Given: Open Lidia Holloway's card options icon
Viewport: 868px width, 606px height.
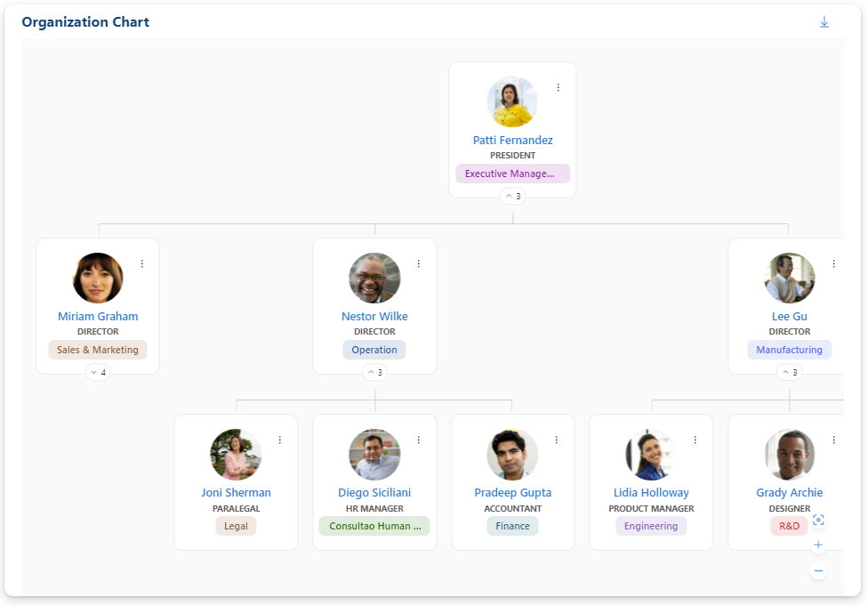Looking at the screenshot, I should tap(695, 440).
